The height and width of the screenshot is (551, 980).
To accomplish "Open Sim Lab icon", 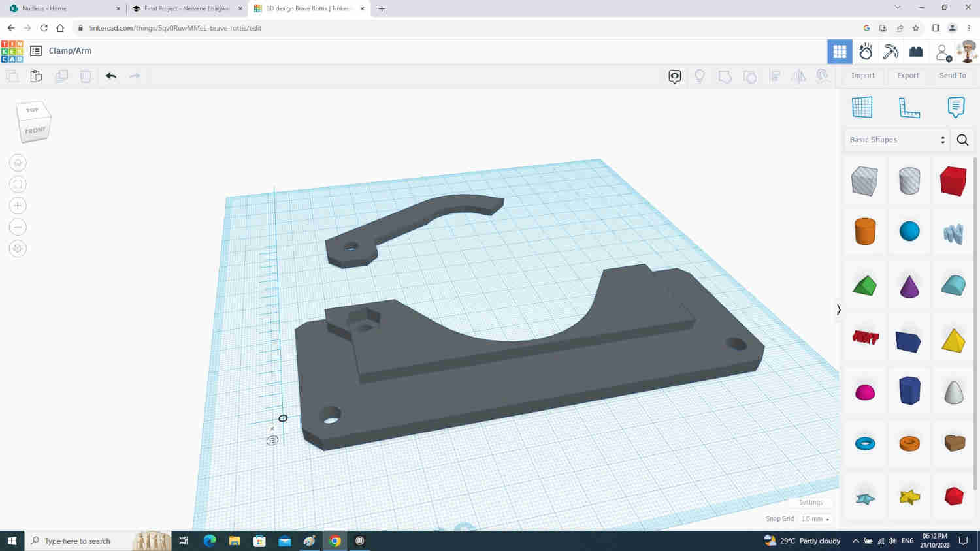I will tap(866, 52).
